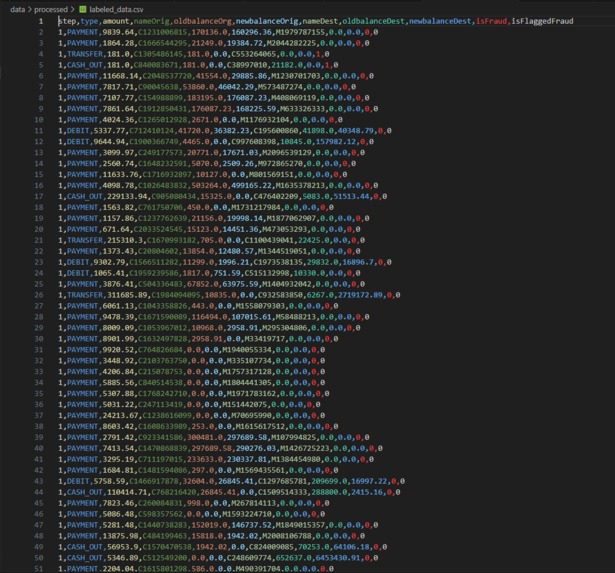The image size is (615, 573).
Task: Open the 'processed' breadcrumb folder
Action: pos(51,9)
